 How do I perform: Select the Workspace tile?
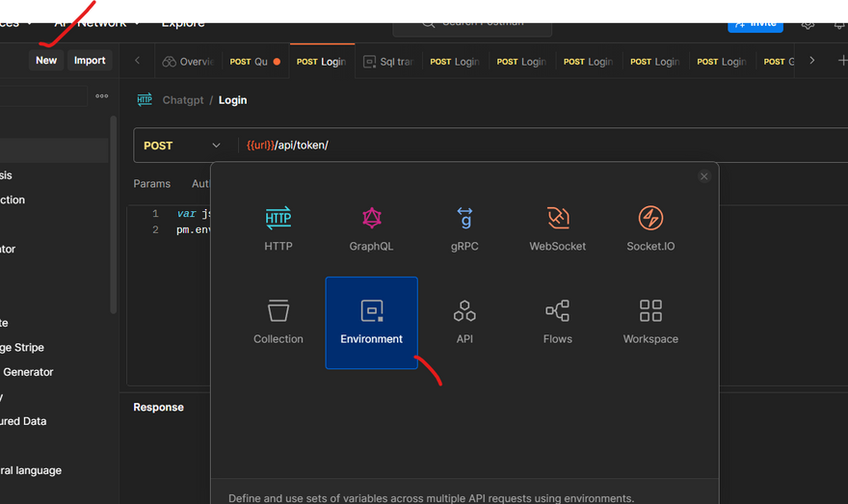click(650, 322)
